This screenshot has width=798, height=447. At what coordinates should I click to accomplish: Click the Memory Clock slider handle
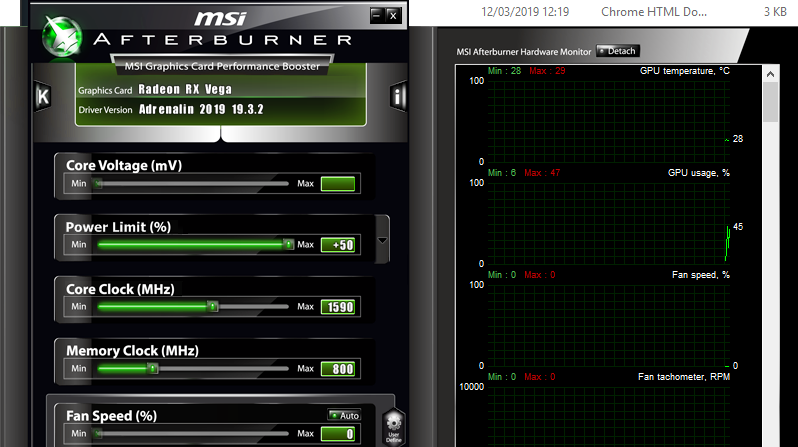[x=152, y=368]
